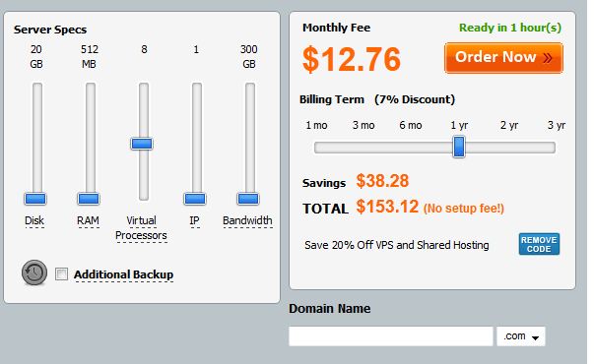594x364 pixels.
Task: Select the 3 yr billing term
Action: tap(557, 125)
